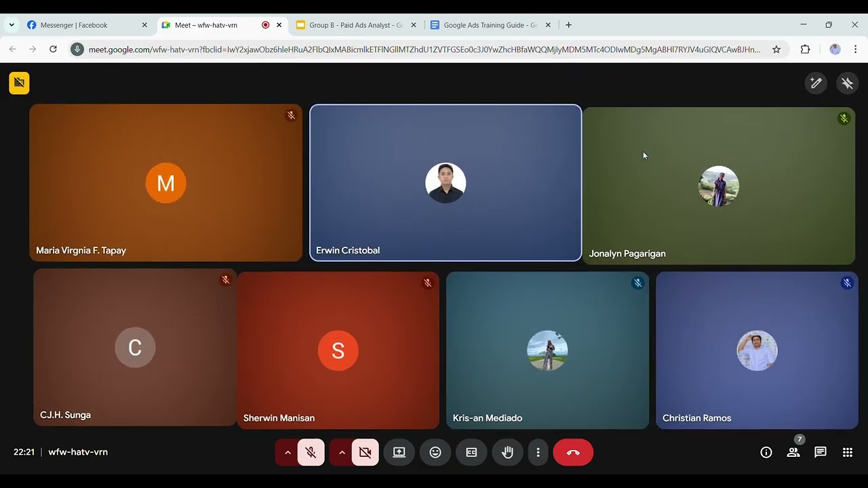The width and height of the screenshot is (868, 488).
Task: Click muted mic icon on Jonalyn Pagarigan tile
Action: coord(844,119)
